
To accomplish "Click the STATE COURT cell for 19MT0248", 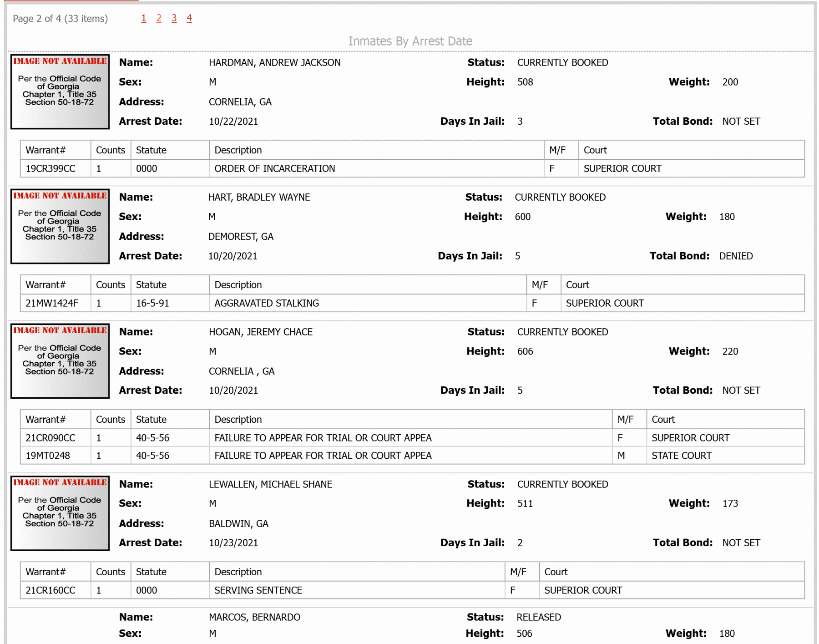I will pos(725,456).
